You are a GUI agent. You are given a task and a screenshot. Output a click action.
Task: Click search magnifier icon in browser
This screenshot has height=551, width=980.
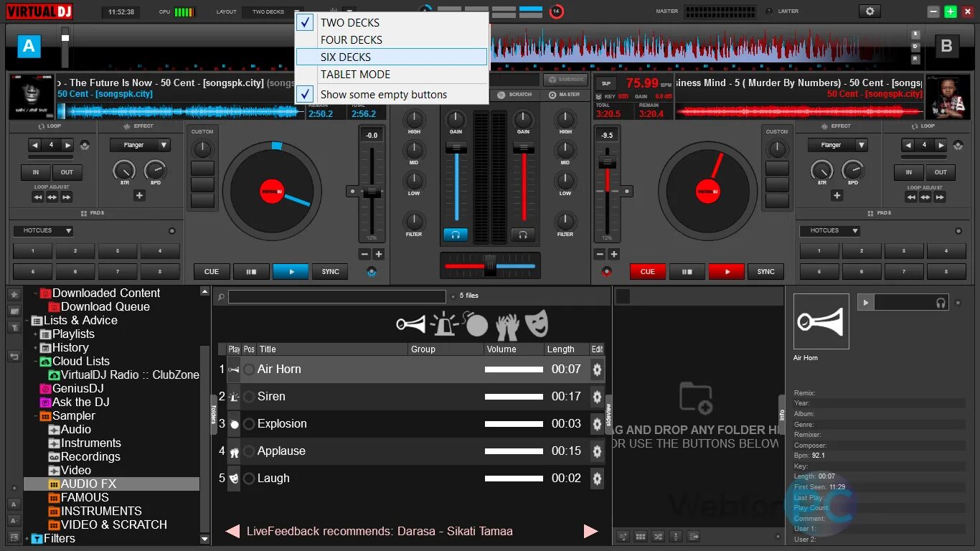(221, 296)
